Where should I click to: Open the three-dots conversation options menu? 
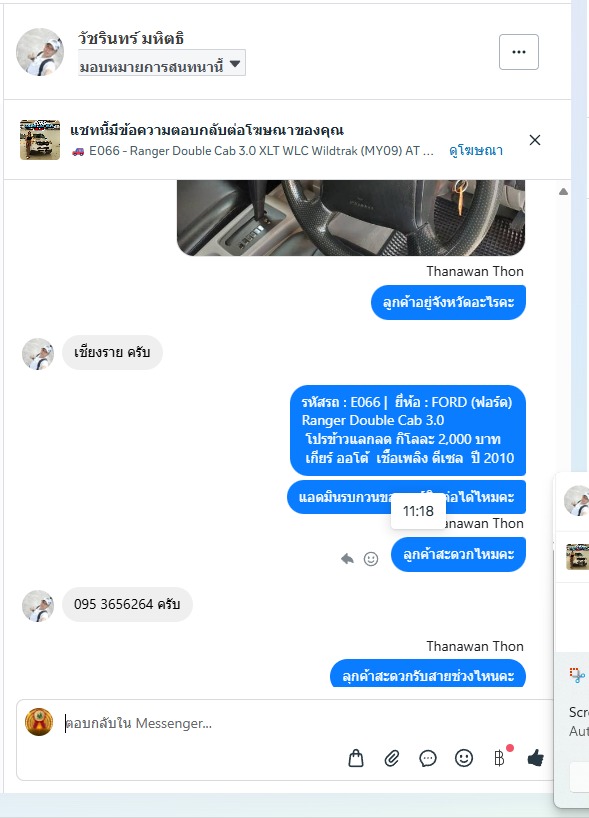[x=519, y=52]
